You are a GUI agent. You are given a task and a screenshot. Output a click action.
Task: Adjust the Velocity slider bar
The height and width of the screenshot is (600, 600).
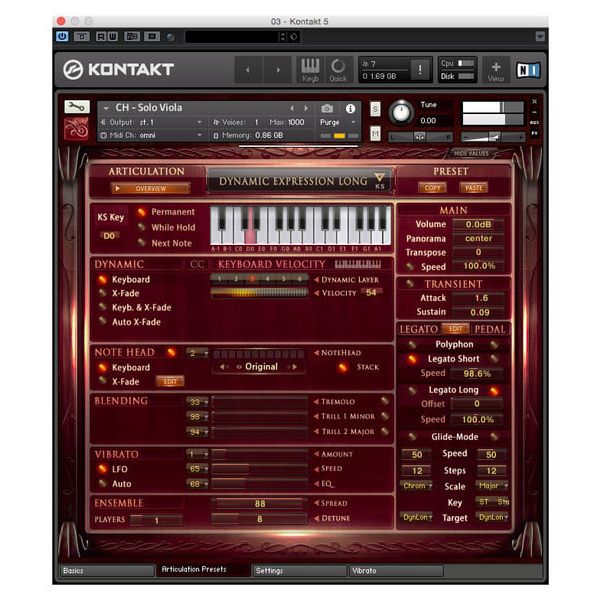click(x=259, y=293)
